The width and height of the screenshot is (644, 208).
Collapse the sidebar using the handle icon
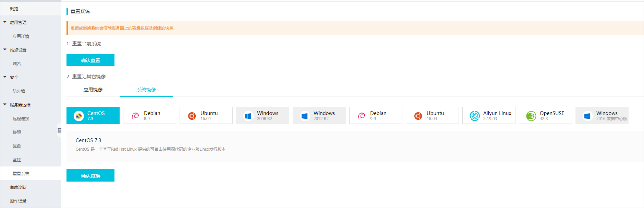(60, 130)
